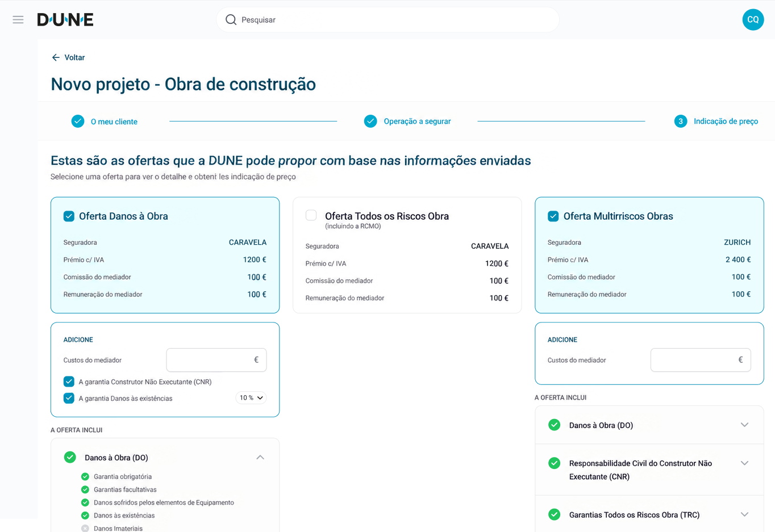This screenshot has height=532, width=775.
Task: Click green check icon beside Garantia obrigatória
Action: (85, 476)
